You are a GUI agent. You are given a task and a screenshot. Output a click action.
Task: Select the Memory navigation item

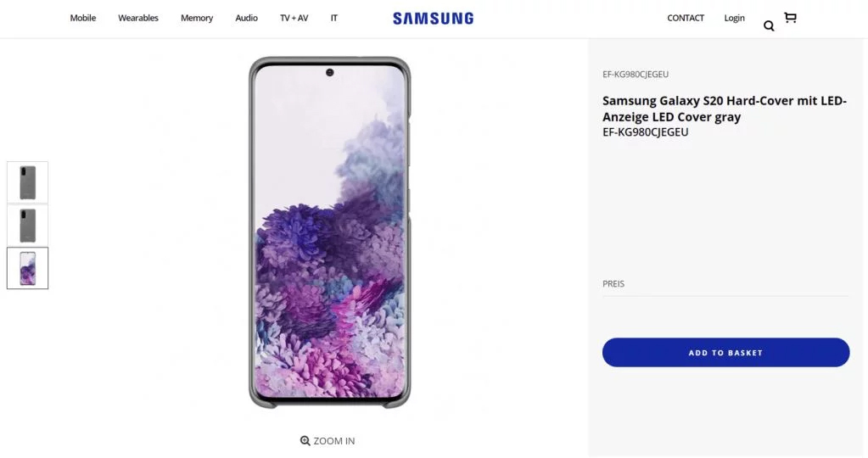(197, 18)
